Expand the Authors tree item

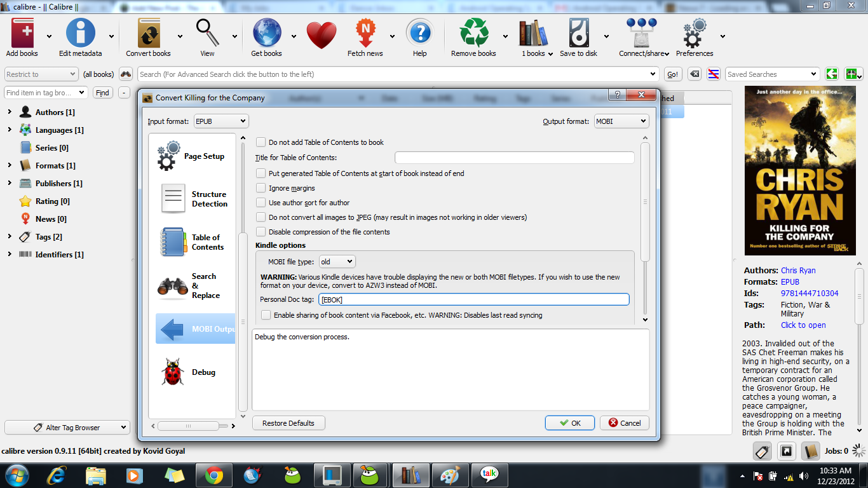tap(10, 112)
